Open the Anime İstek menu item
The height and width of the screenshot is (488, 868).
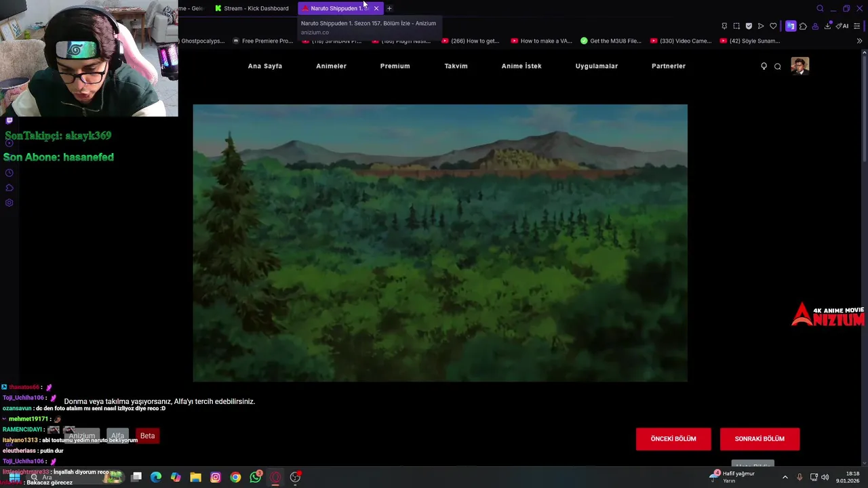(521, 66)
